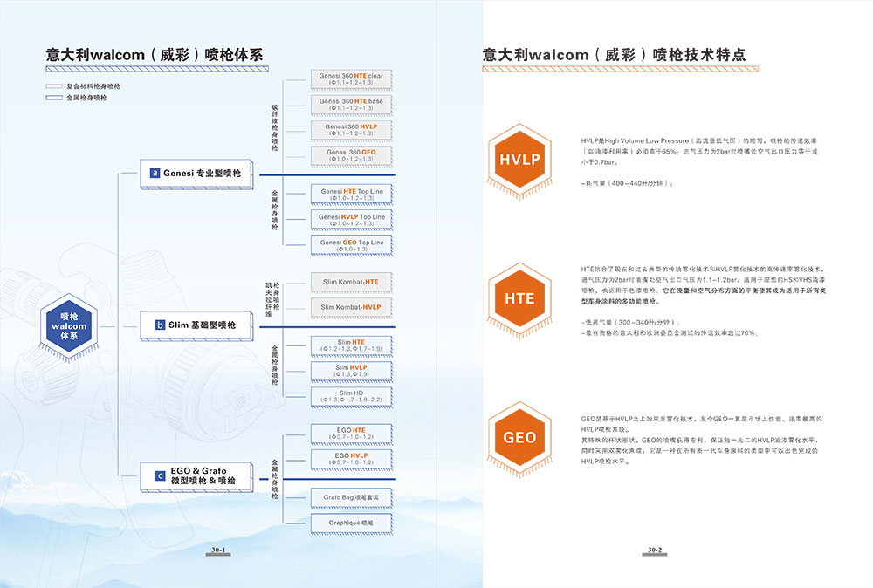Viewport: 873px width, 588px height.
Task: Select the Genesi GEO Top Line box
Action: click(x=350, y=245)
